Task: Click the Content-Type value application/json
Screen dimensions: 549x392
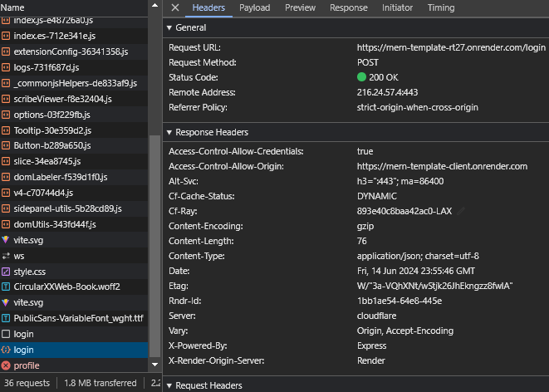Action: tap(418, 256)
